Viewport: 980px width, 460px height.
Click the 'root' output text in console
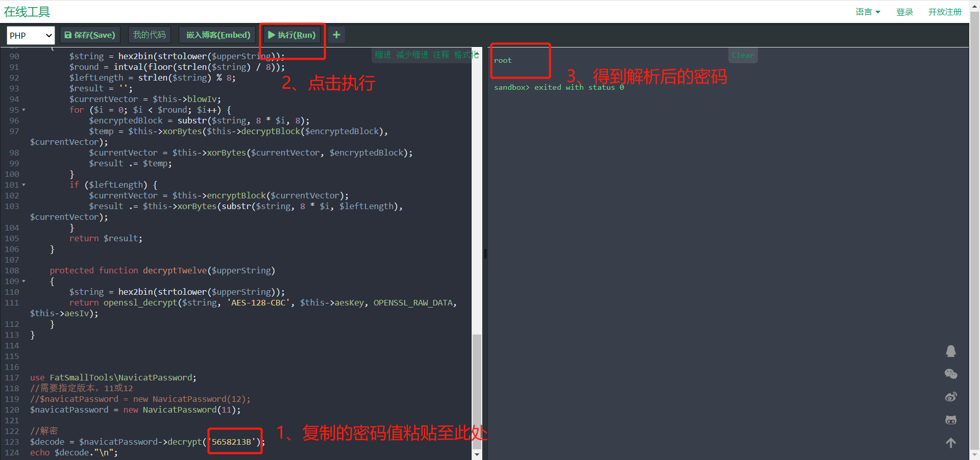click(x=502, y=60)
